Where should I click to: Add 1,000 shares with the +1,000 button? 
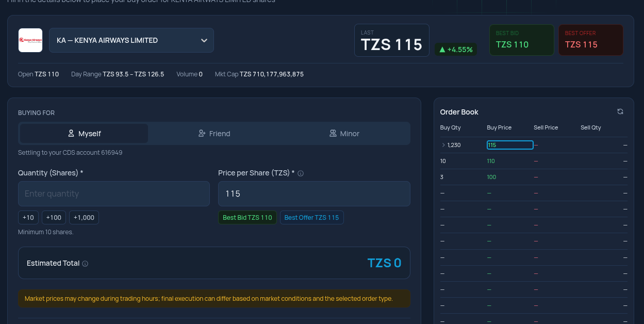pos(84,218)
